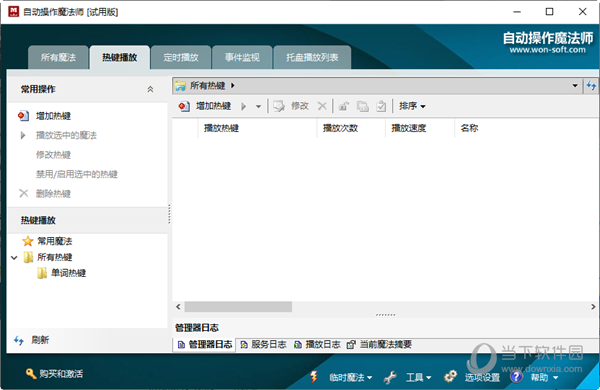Click the toolbar copy icon
This screenshot has height=390, width=600.
click(363, 106)
